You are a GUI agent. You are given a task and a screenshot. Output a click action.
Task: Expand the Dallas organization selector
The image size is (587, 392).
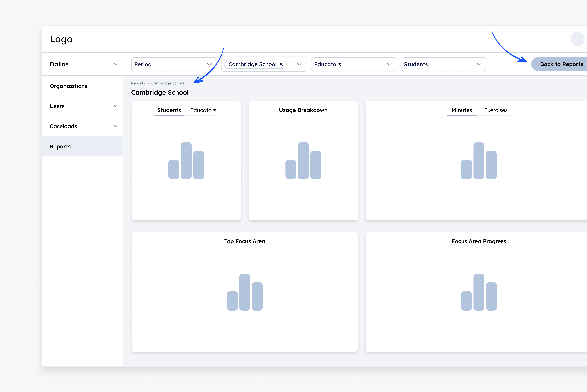tap(83, 64)
